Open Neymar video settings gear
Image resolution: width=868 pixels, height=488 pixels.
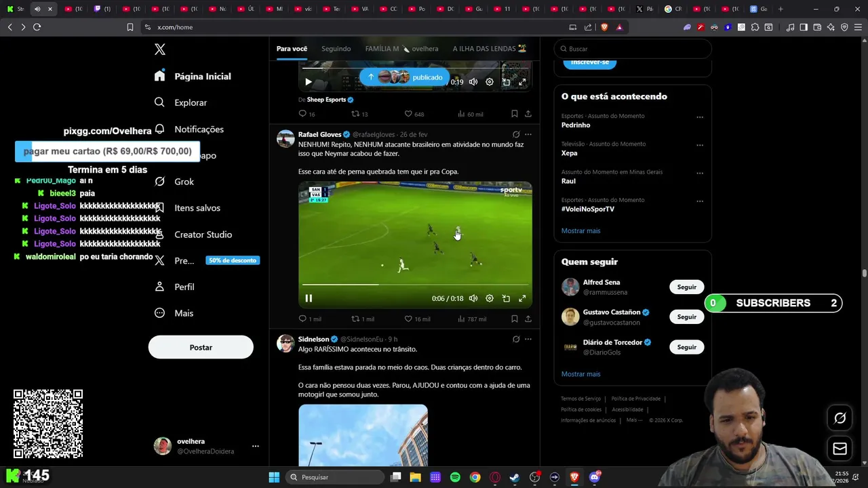tap(490, 298)
